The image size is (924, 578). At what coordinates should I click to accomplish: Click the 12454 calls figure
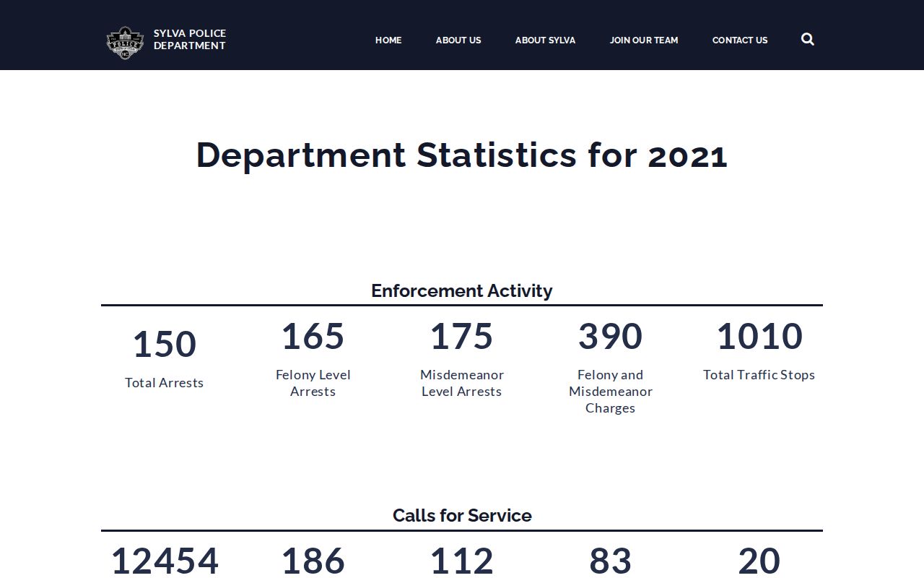click(165, 561)
